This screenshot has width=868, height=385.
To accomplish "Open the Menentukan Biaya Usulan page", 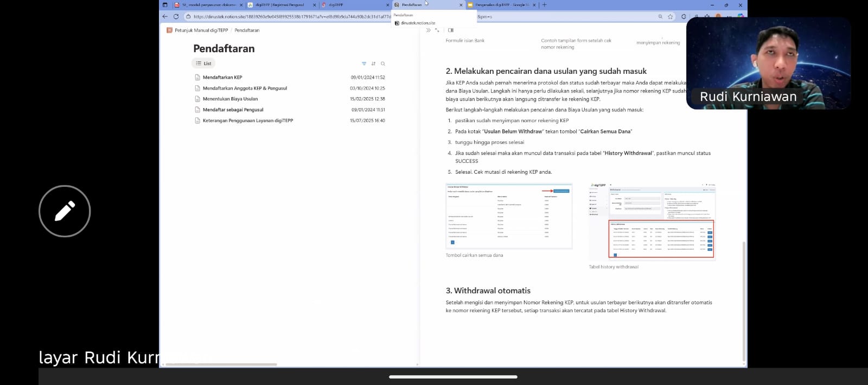I will click(x=230, y=99).
